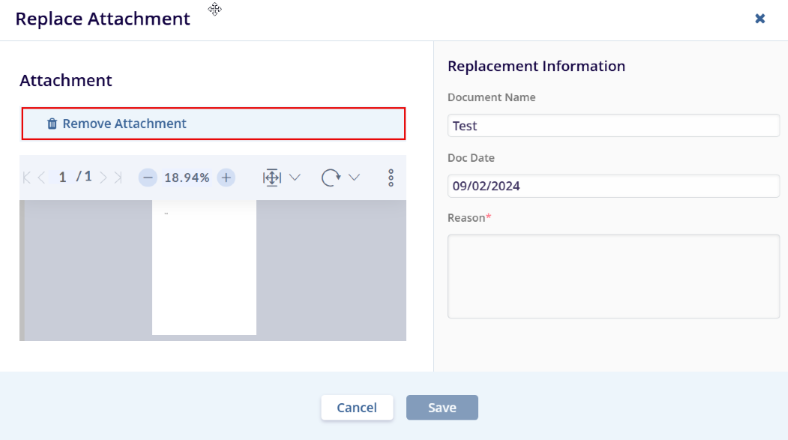
Task: Click the Remove Attachment button
Action: [213, 124]
